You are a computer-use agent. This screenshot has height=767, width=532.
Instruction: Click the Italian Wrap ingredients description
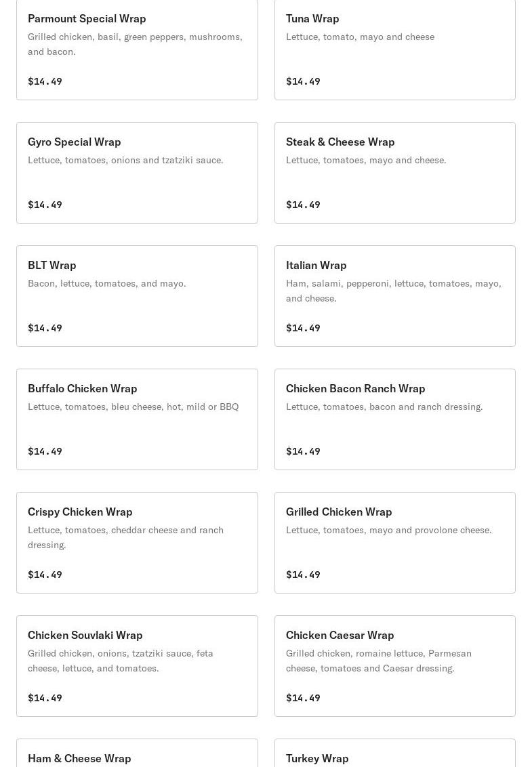393,291
